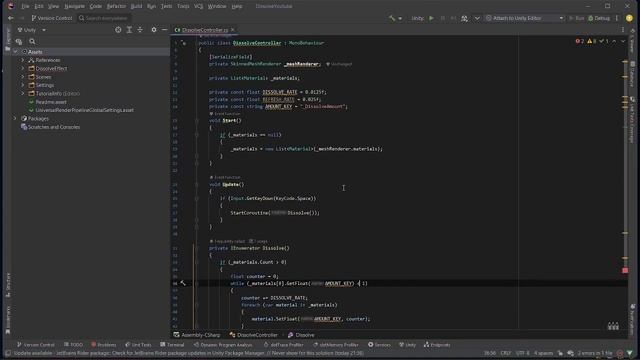Hide the Explorer panel with minus icon
Image resolution: width=640 pixels, height=360 pixels.
point(164,30)
